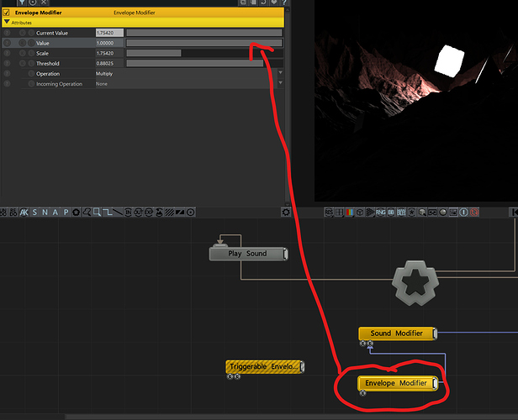Click the OUT circle icon

[138, 213]
